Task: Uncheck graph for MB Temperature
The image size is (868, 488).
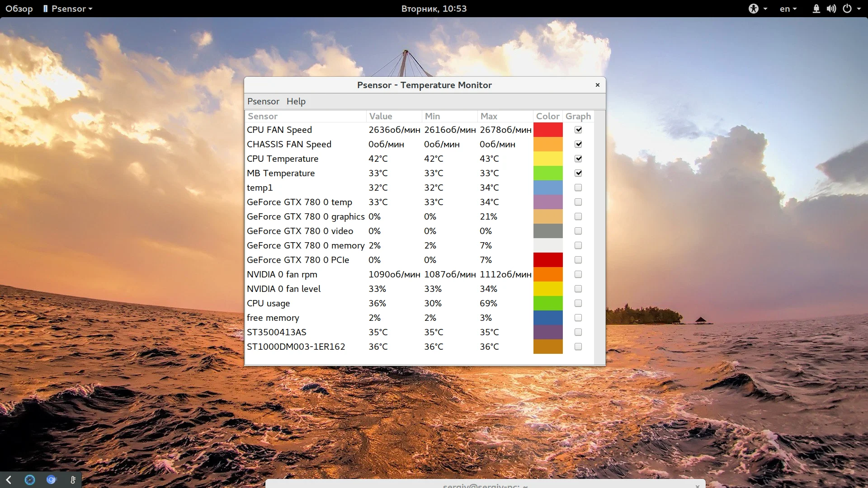Action: coord(578,173)
